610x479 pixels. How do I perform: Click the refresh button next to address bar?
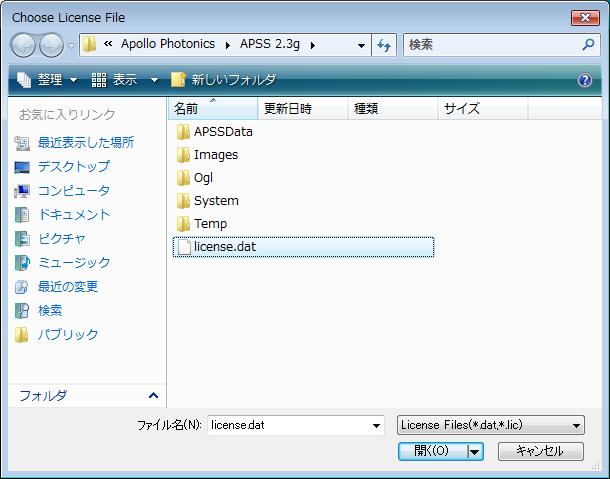click(x=384, y=46)
